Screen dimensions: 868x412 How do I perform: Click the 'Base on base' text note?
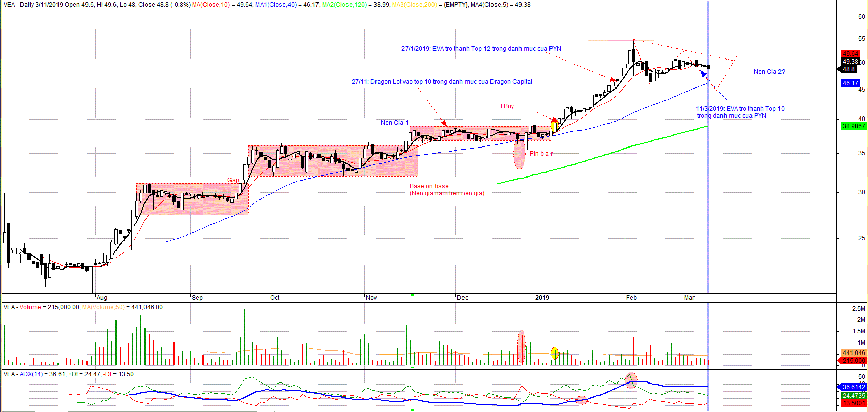[429, 186]
